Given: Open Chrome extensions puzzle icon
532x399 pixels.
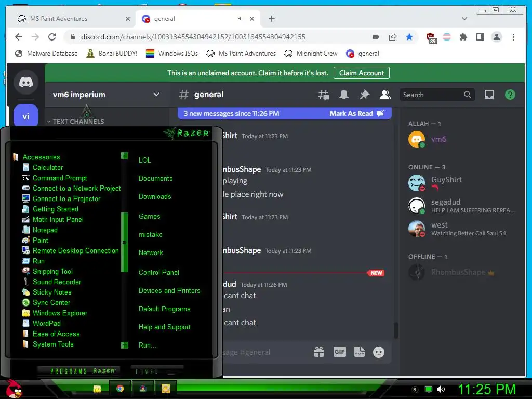Looking at the screenshot, I should [463, 37].
